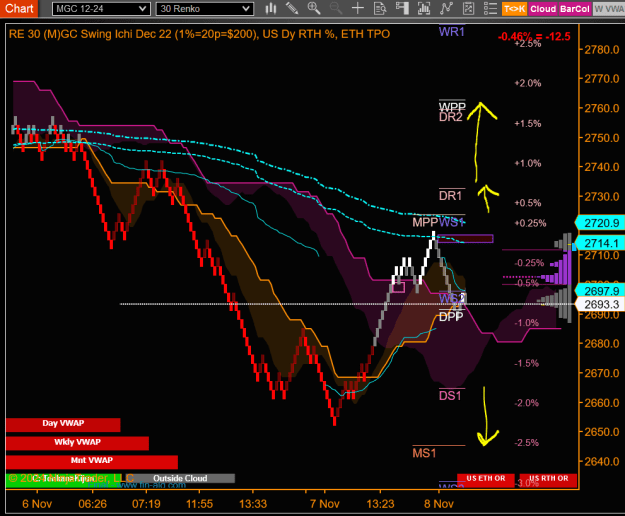This screenshot has height=516, width=625.
Task: Click the +0.5% percent level label
Action: pyautogui.click(x=528, y=203)
